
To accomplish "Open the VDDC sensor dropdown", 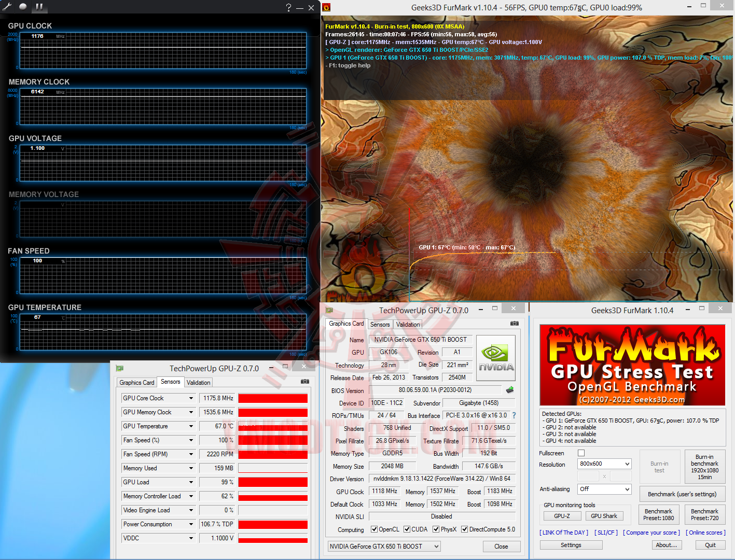I will coord(191,538).
